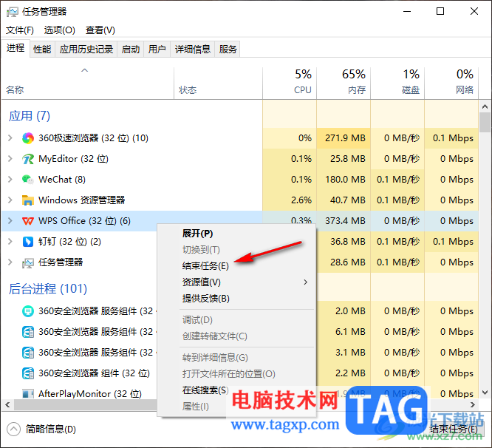Viewport: 492px width, 448px height.
Task: Click the horizontal scrollbar left arrow
Action: [7, 404]
